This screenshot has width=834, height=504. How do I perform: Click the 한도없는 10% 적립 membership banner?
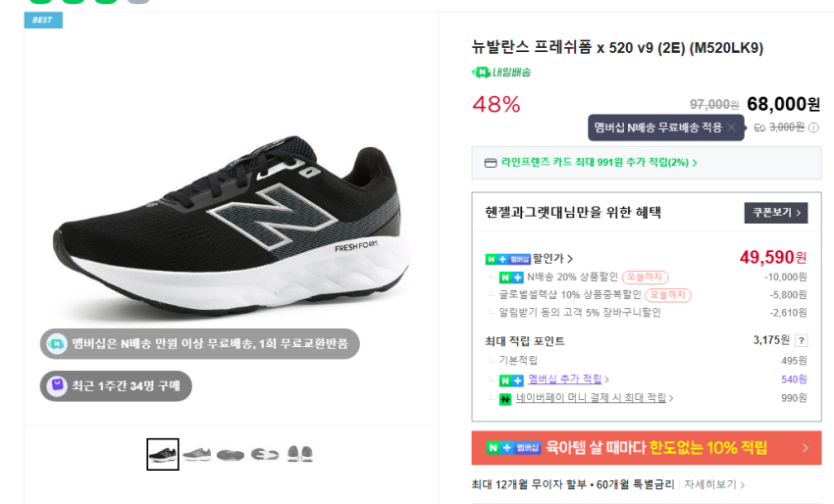(x=646, y=448)
